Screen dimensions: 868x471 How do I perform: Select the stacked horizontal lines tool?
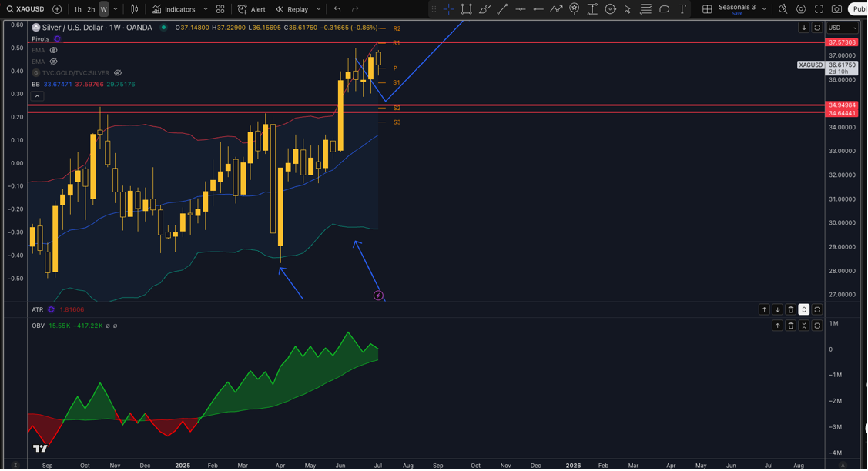646,9
